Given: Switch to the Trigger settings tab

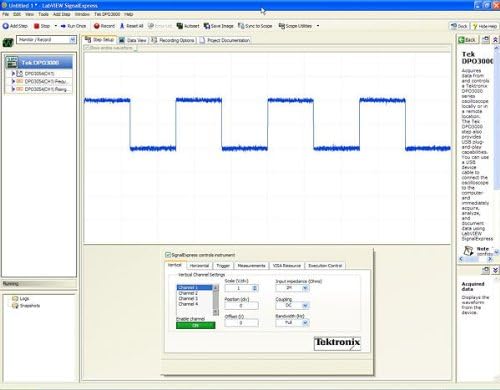Looking at the screenshot, I should pos(223,266).
